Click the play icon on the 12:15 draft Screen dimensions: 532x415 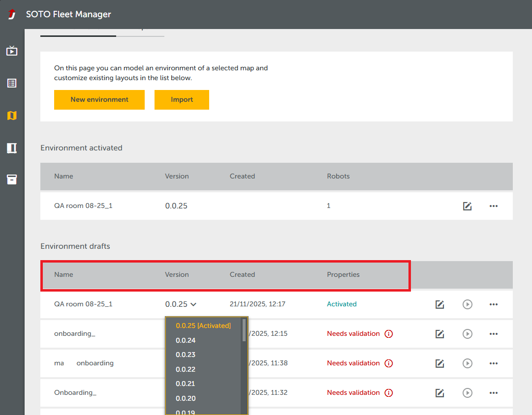468,334
